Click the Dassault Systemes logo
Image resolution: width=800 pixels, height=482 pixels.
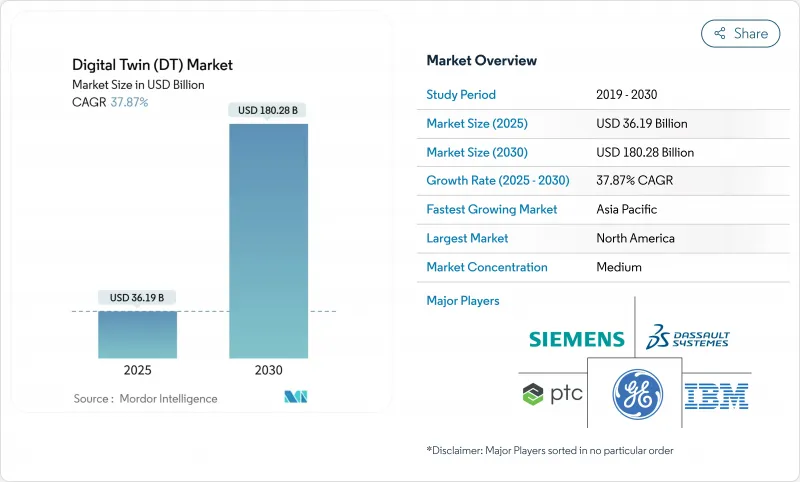click(x=688, y=336)
